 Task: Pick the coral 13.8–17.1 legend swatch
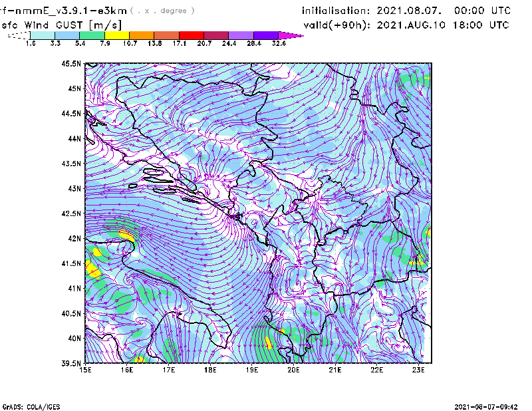coord(167,35)
